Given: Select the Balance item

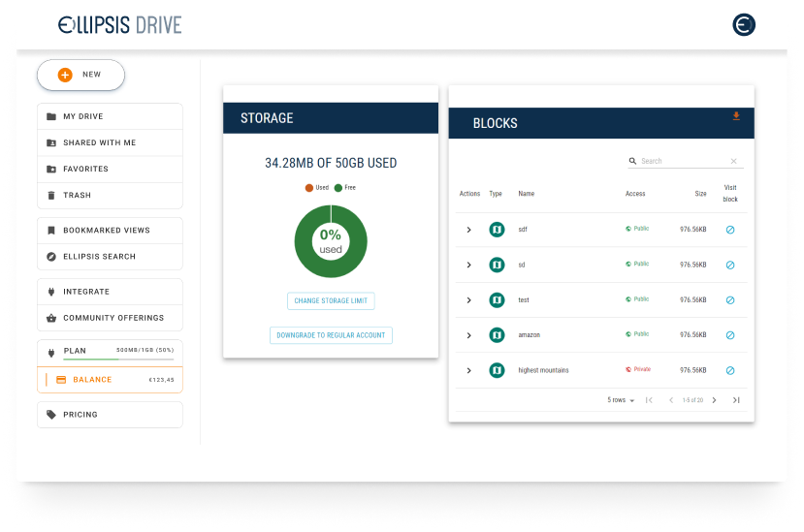Looking at the screenshot, I should [110, 380].
